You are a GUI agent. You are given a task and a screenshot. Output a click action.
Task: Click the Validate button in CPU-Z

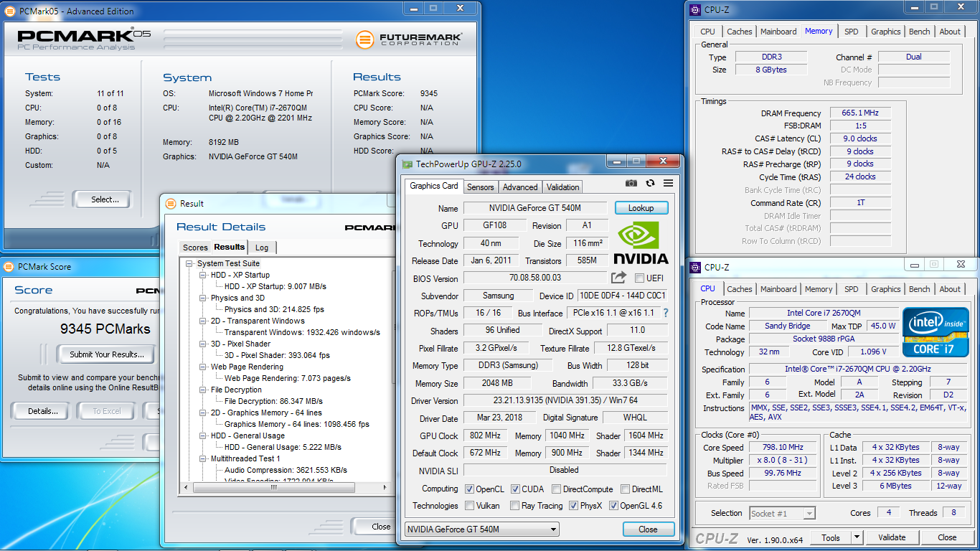coord(892,537)
